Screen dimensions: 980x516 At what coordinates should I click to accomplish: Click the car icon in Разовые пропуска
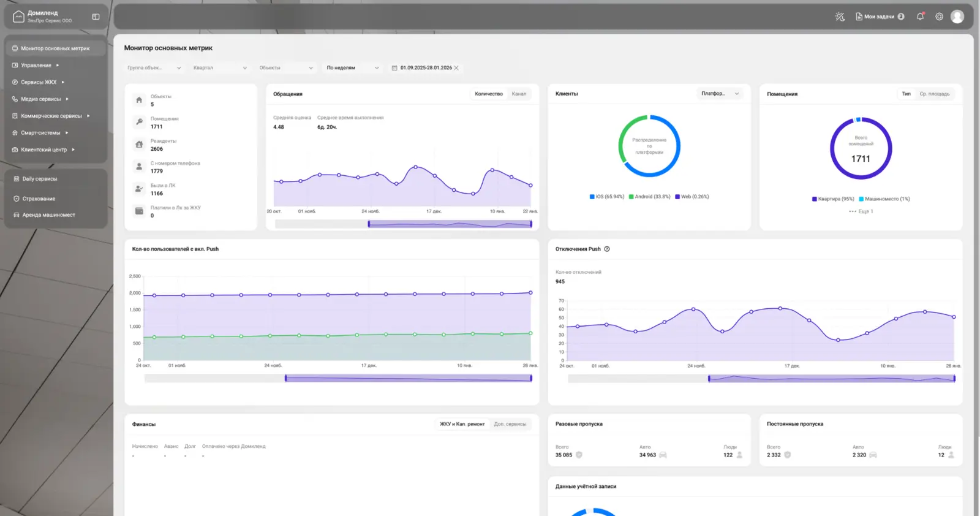click(663, 455)
